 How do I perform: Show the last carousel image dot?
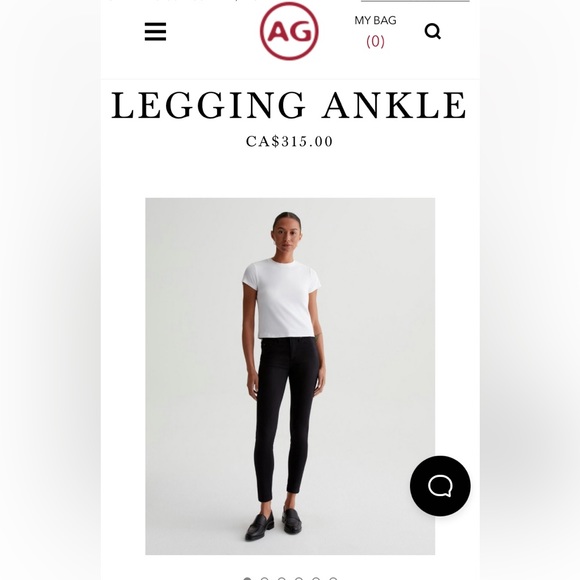[x=333, y=579]
